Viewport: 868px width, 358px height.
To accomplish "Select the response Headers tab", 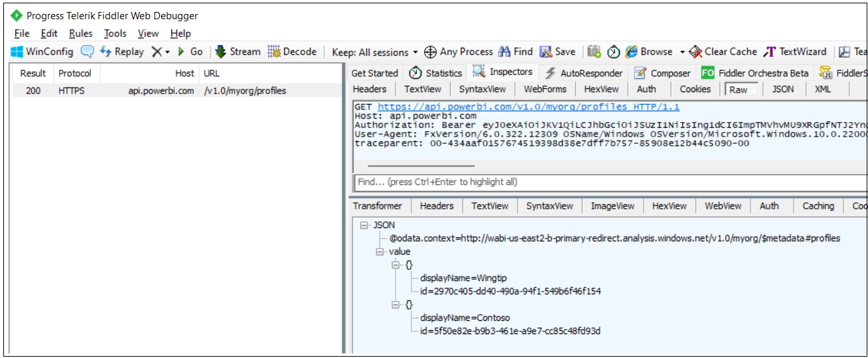I will pos(437,206).
